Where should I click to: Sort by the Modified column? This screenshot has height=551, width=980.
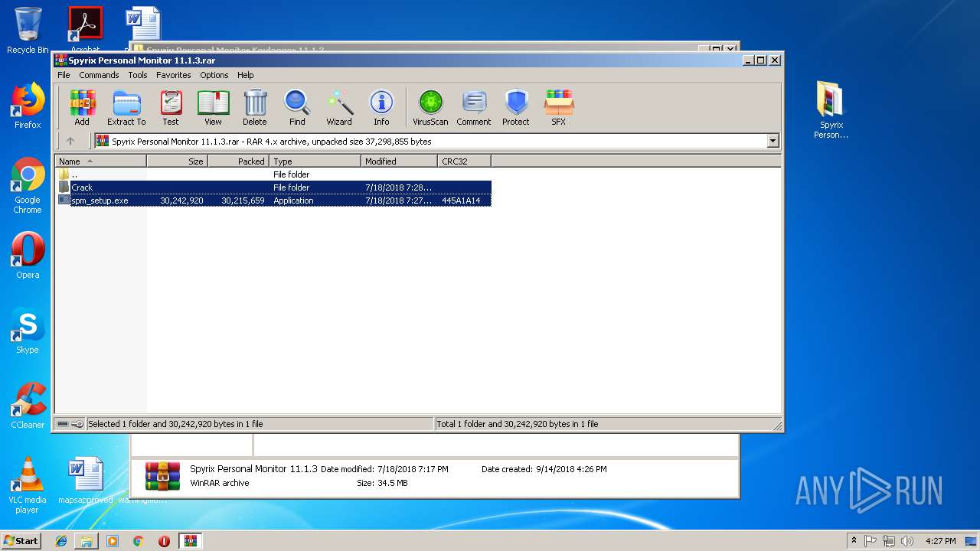[x=399, y=161]
